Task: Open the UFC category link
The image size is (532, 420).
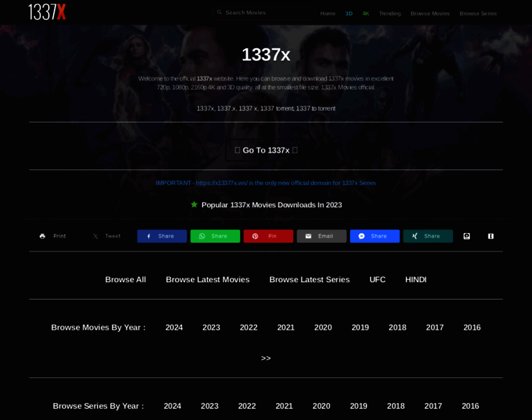Action: coord(377,279)
